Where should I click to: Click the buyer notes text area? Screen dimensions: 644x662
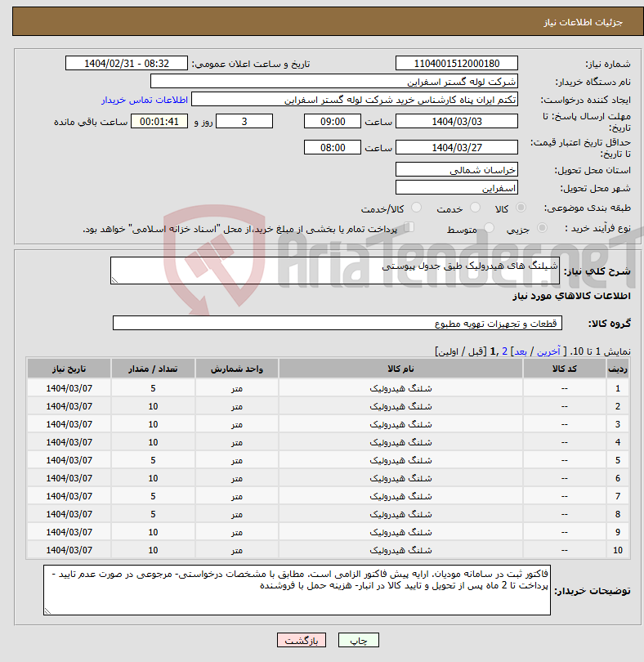(x=297, y=590)
